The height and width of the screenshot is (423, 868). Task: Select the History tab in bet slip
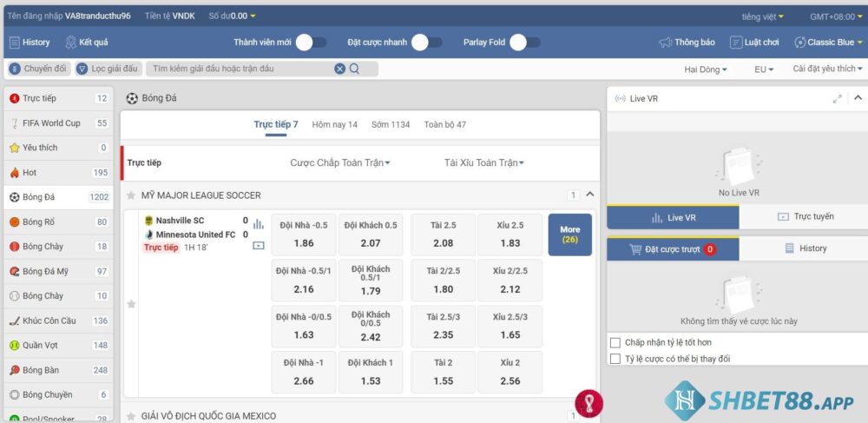805,248
